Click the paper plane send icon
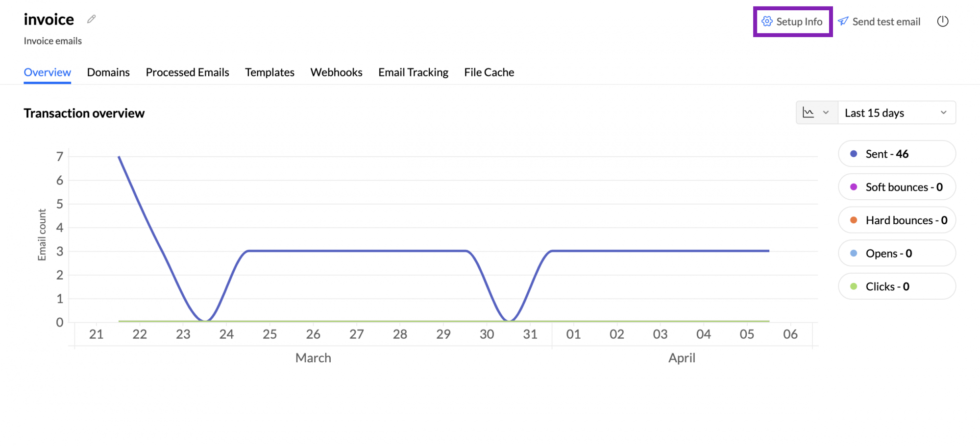Viewport: 980px width, 446px height. [843, 22]
